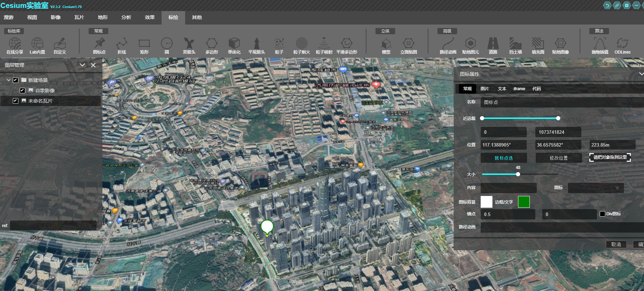The width and height of the screenshot is (644, 291).
Task: Click the 鼠标点选 button
Action: tap(504, 158)
